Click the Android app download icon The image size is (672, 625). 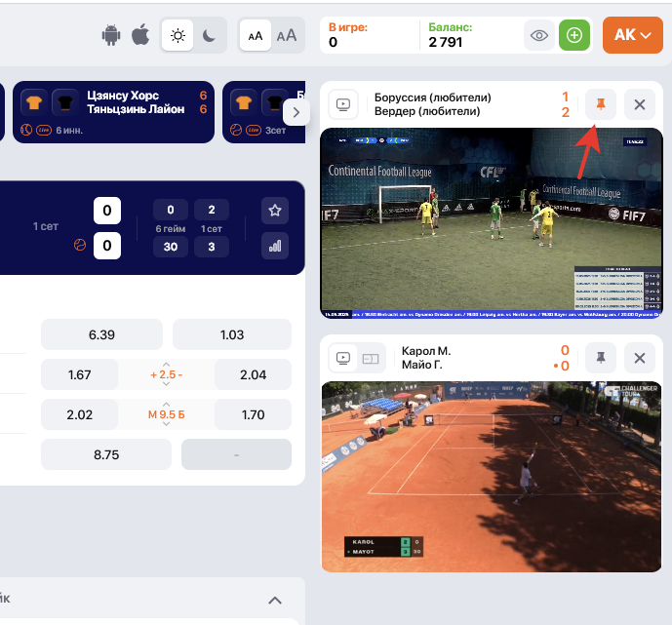click(110, 36)
